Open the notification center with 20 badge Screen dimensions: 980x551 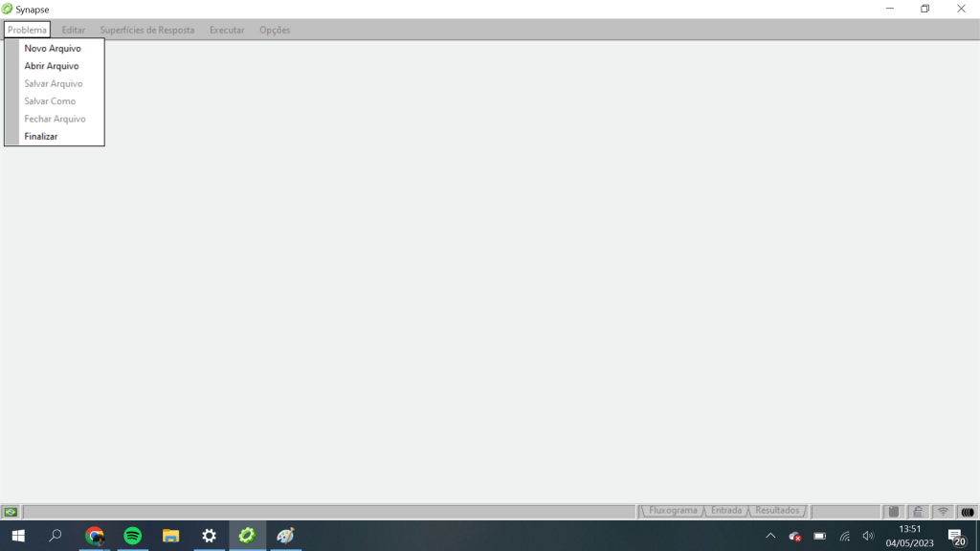[957, 537]
